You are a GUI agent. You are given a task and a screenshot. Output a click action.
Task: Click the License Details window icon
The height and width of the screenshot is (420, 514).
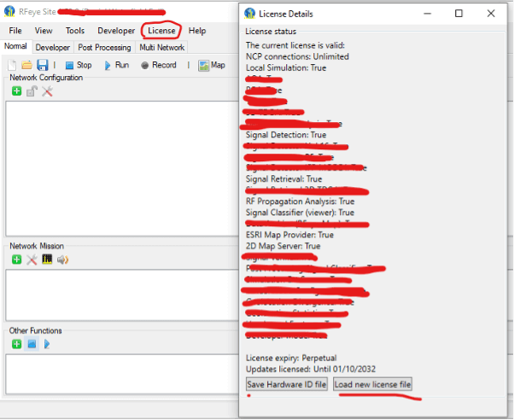pos(250,14)
